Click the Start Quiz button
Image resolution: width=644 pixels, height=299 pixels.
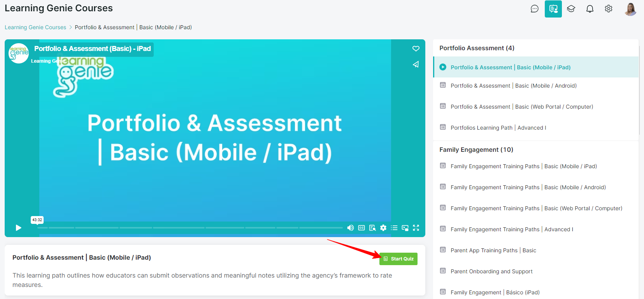398,259
